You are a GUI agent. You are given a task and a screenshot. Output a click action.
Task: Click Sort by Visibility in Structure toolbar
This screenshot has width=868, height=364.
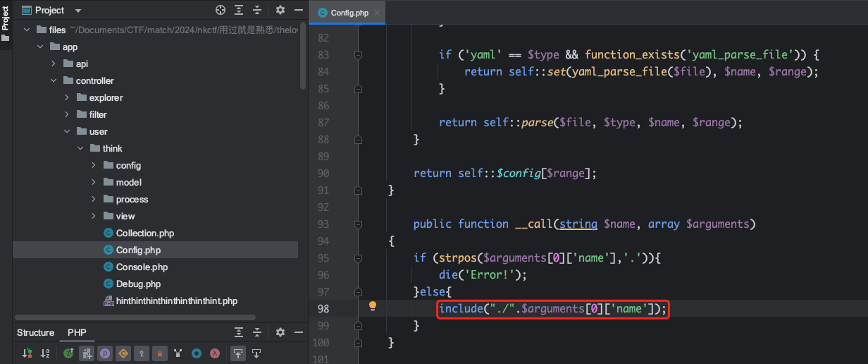click(27, 353)
